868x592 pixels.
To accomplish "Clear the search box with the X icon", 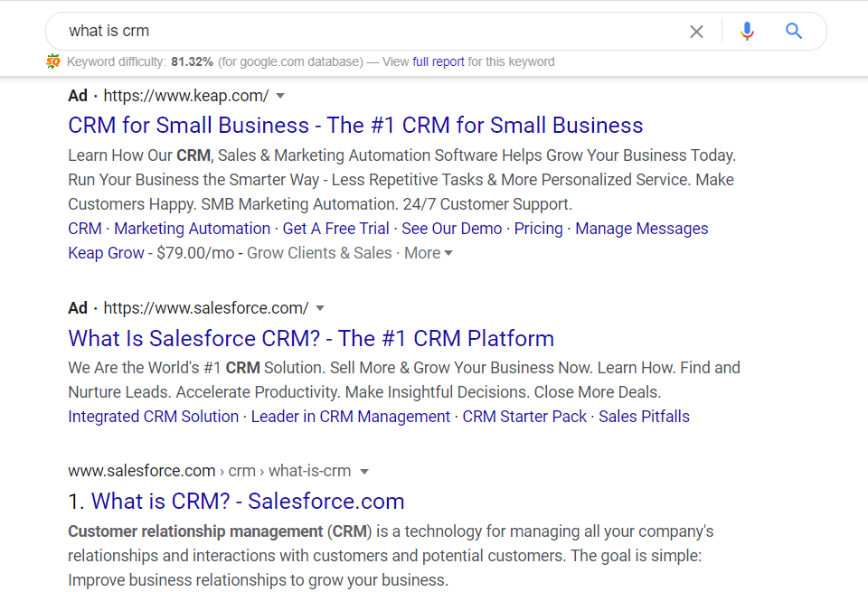I will 696,32.
